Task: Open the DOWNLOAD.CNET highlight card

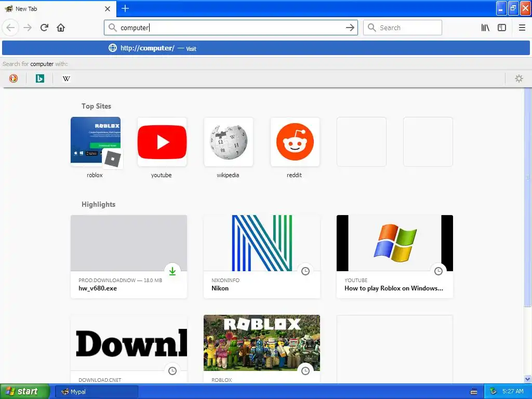Action: tap(129, 350)
